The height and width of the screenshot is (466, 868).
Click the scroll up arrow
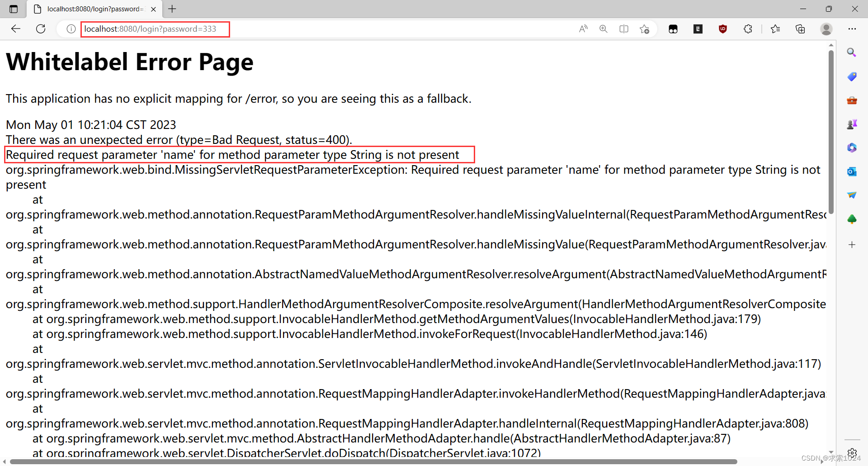tap(831, 45)
